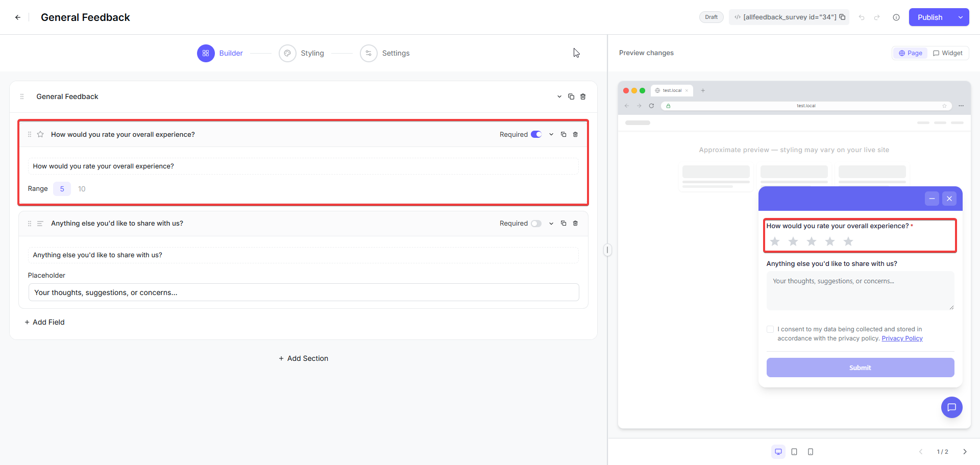
Task: Collapse the General Feedback section
Action: click(x=559, y=96)
